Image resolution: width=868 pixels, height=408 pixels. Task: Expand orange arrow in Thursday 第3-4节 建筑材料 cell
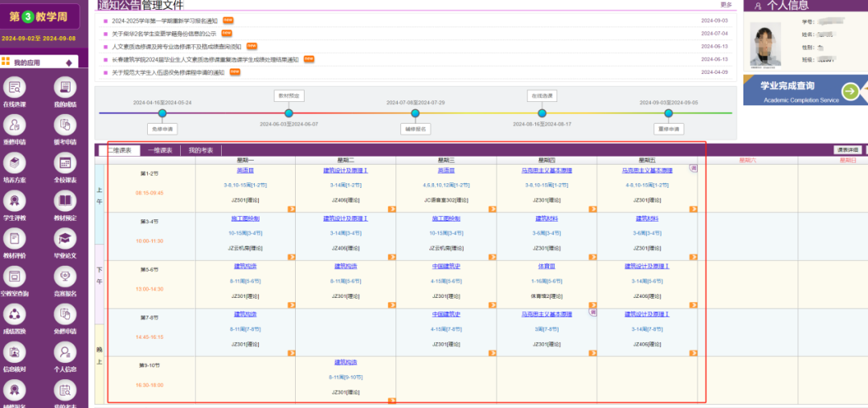(592, 256)
